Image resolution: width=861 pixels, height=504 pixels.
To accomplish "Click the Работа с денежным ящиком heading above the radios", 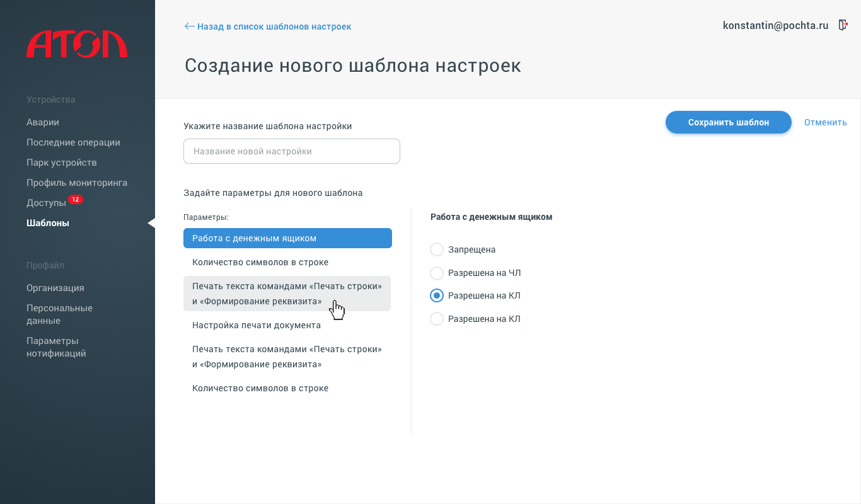I will [x=492, y=217].
